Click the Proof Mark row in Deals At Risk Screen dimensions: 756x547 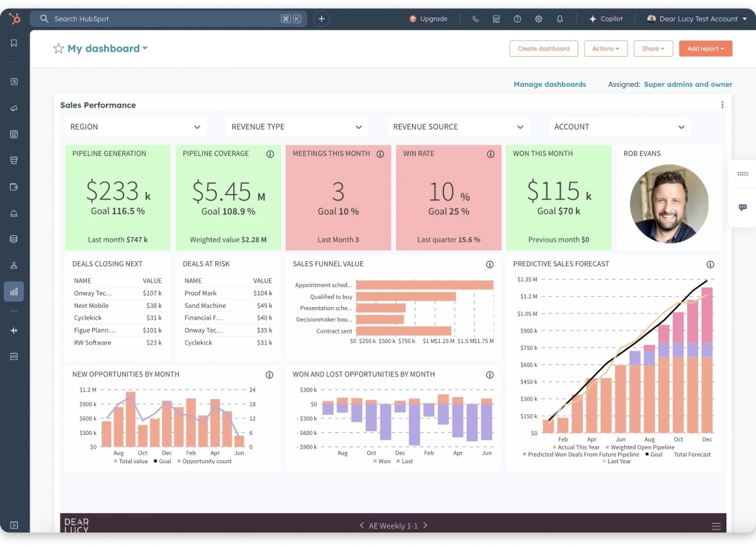(228, 293)
